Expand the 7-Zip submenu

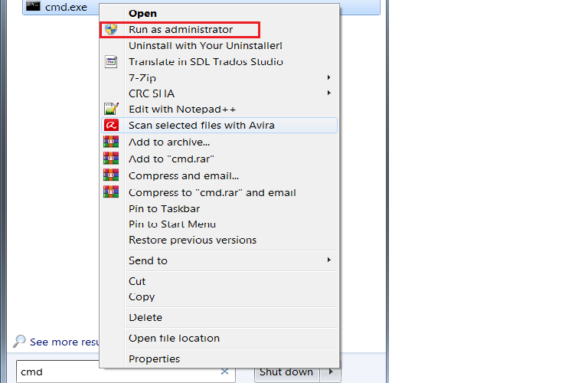pyautogui.click(x=329, y=77)
